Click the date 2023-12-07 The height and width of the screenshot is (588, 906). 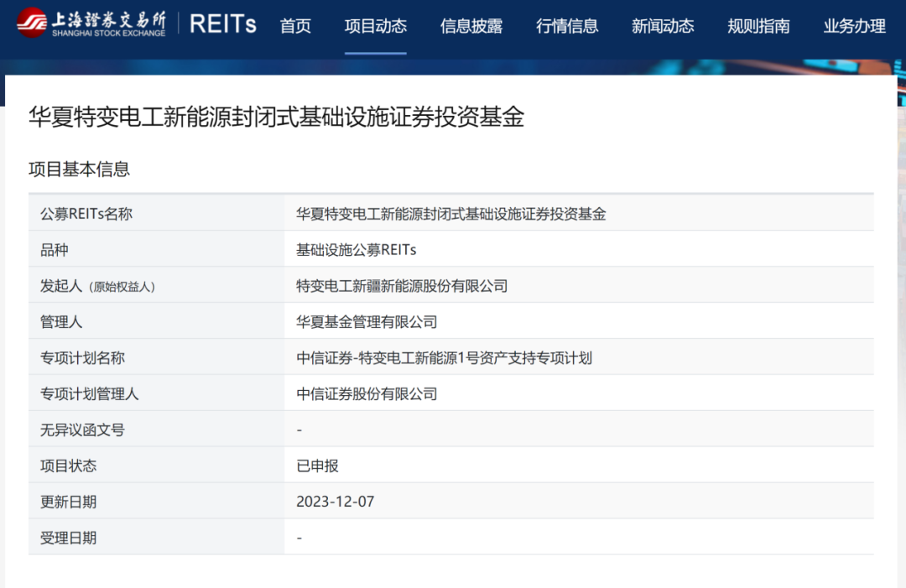[x=335, y=502]
